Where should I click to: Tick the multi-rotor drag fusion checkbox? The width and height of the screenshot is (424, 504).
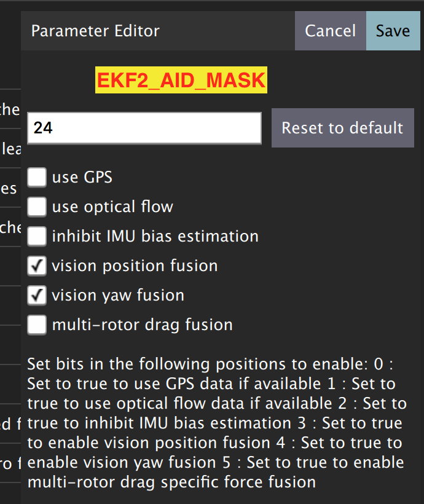point(37,325)
